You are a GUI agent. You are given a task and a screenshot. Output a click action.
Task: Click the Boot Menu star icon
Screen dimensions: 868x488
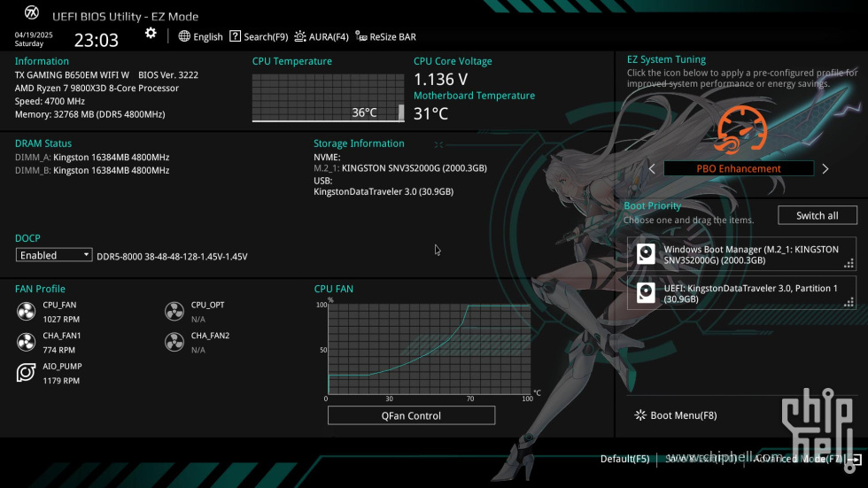point(640,415)
